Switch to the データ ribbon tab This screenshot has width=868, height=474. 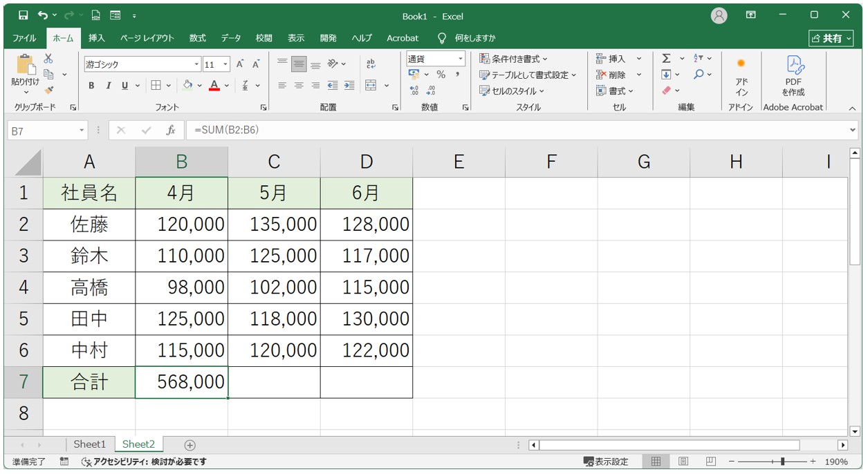pyautogui.click(x=231, y=38)
